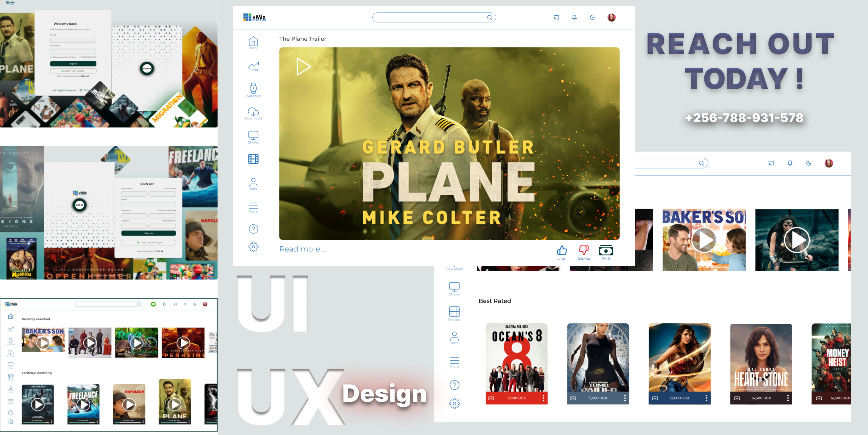Play The Plane trailer video

(x=303, y=67)
